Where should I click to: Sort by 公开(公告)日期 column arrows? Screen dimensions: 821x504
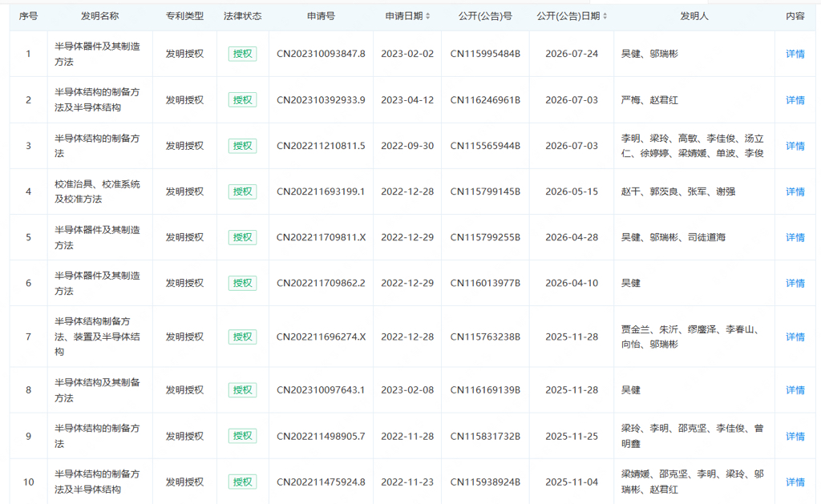click(605, 16)
